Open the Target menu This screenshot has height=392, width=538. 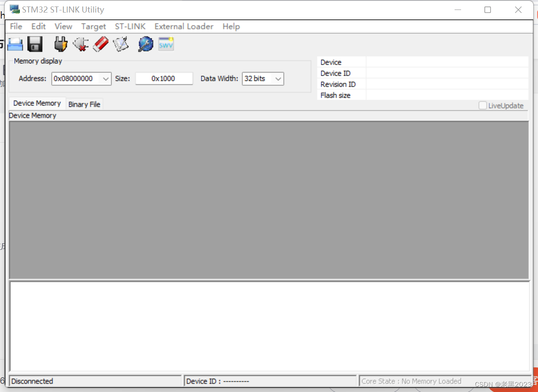point(93,26)
